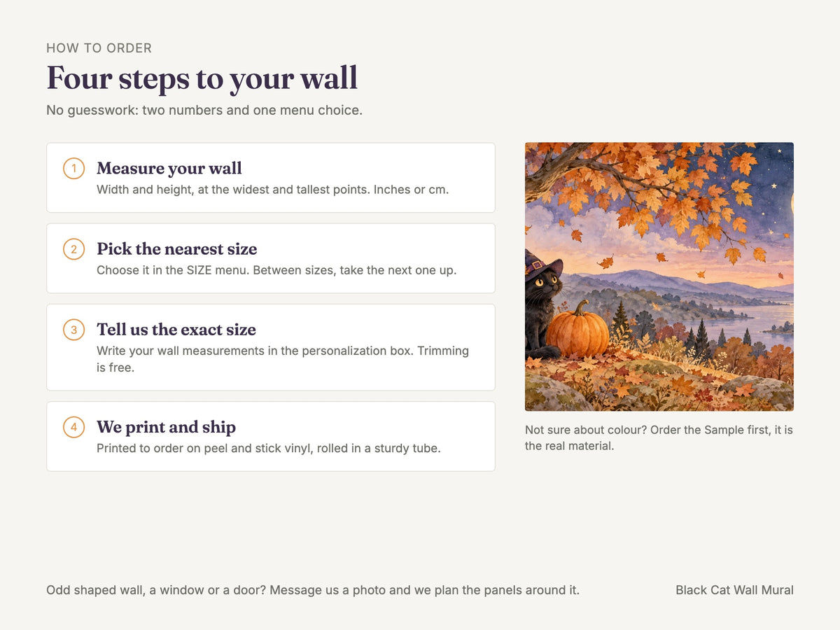
Task: Select the We print and ship heading
Action: 167,427
